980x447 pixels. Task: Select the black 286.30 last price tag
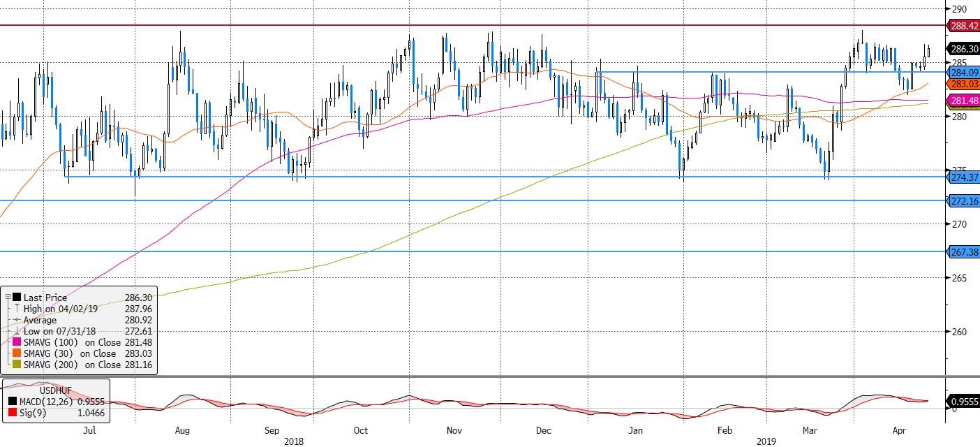click(963, 49)
